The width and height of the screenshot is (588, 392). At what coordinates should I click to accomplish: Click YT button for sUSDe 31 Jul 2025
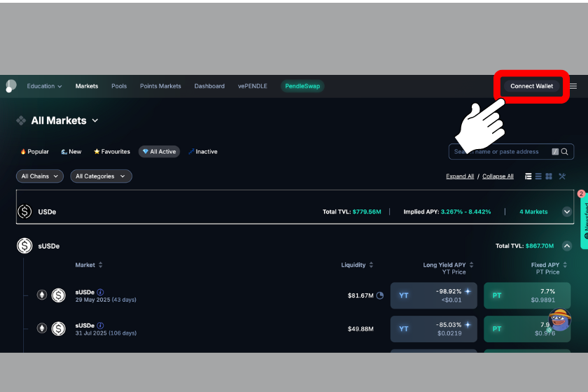coord(433,329)
